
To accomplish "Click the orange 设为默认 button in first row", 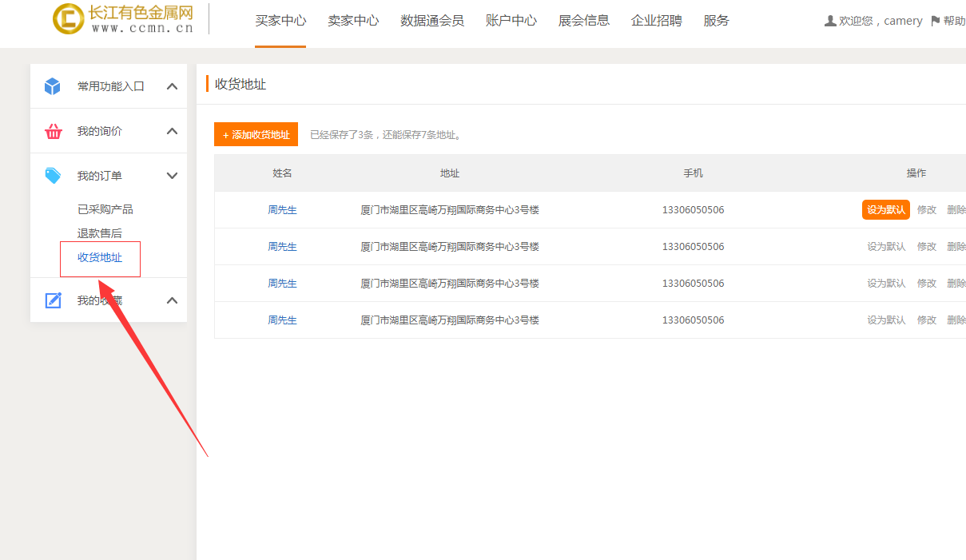I will [x=886, y=210].
